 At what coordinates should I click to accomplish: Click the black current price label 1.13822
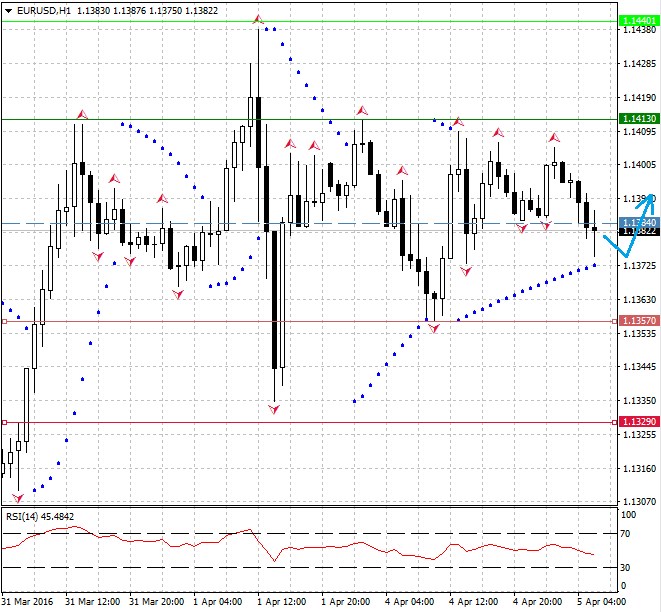[x=638, y=232]
